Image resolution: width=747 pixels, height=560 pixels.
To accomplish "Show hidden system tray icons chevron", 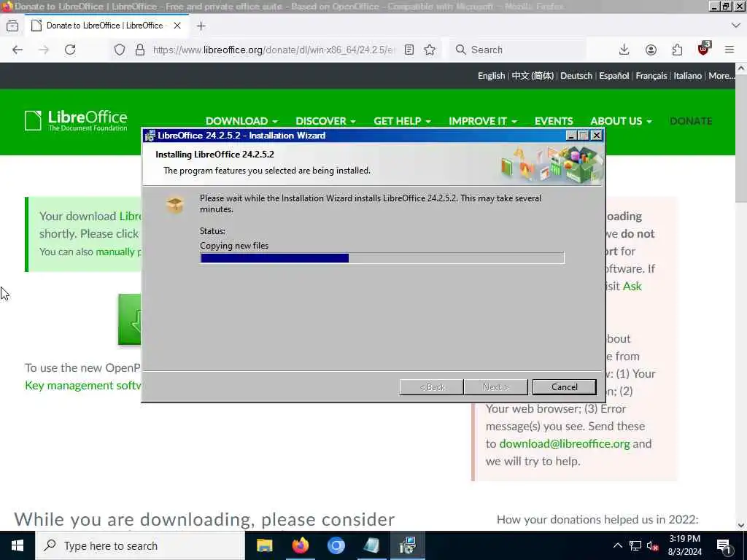I will [617, 545].
